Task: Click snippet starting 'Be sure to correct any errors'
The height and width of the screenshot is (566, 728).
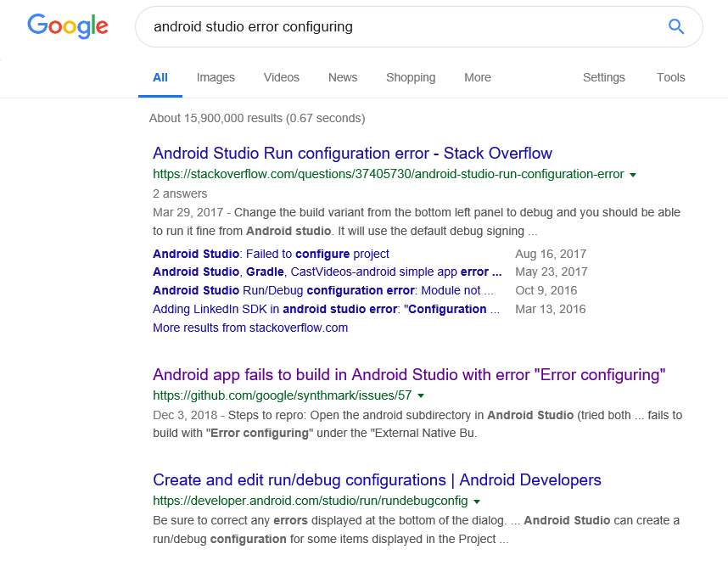Action: tap(416, 530)
